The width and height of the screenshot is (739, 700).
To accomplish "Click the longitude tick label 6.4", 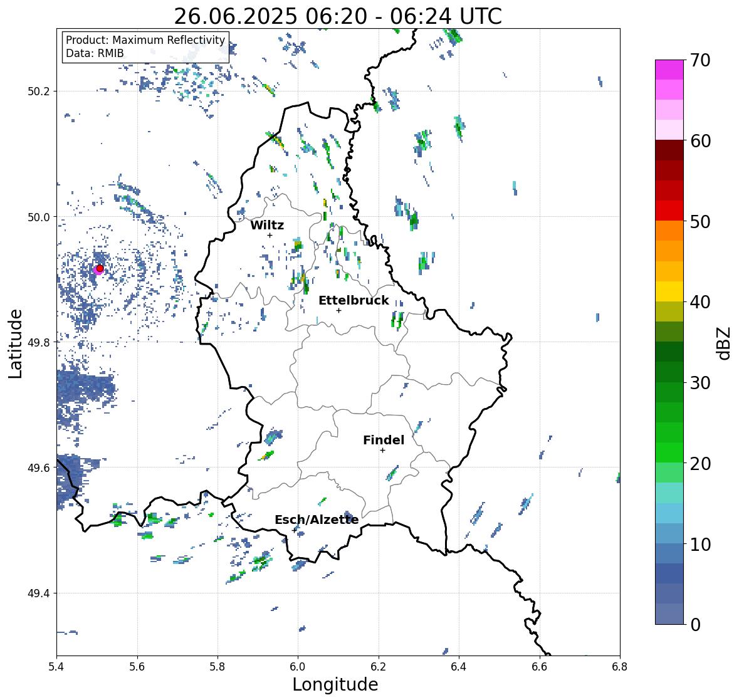I will (459, 667).
